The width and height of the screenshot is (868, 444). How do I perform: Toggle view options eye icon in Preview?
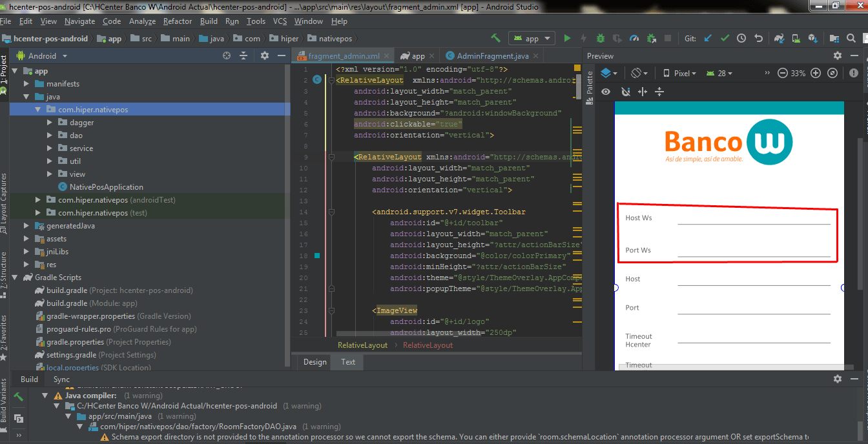point(606,92)
